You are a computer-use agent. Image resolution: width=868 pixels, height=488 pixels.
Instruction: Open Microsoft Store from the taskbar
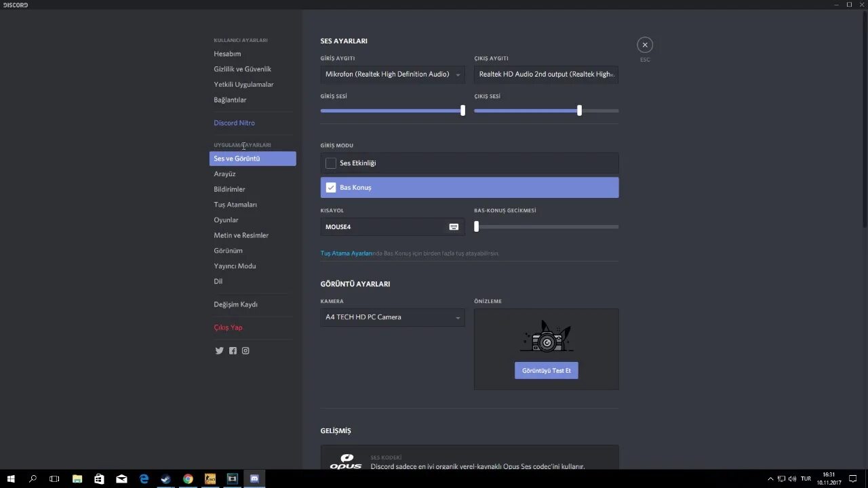(x=99, y=479)
